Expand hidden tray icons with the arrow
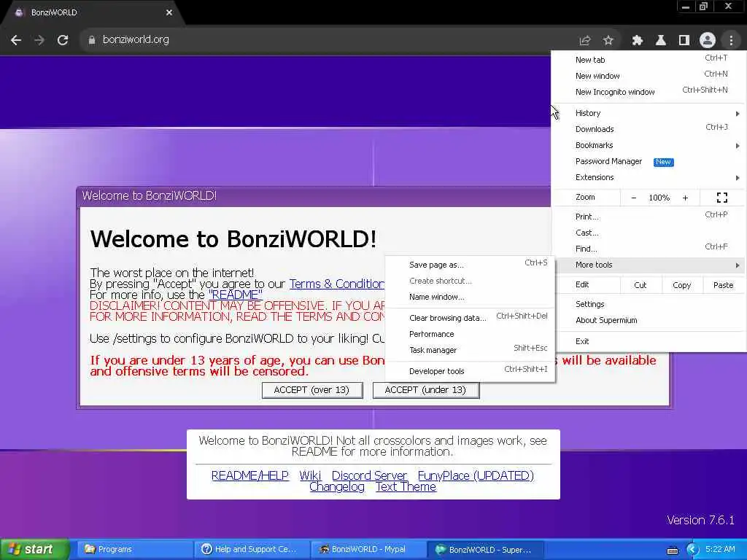This screenshot has height=560, width=747. click(692, 550)
